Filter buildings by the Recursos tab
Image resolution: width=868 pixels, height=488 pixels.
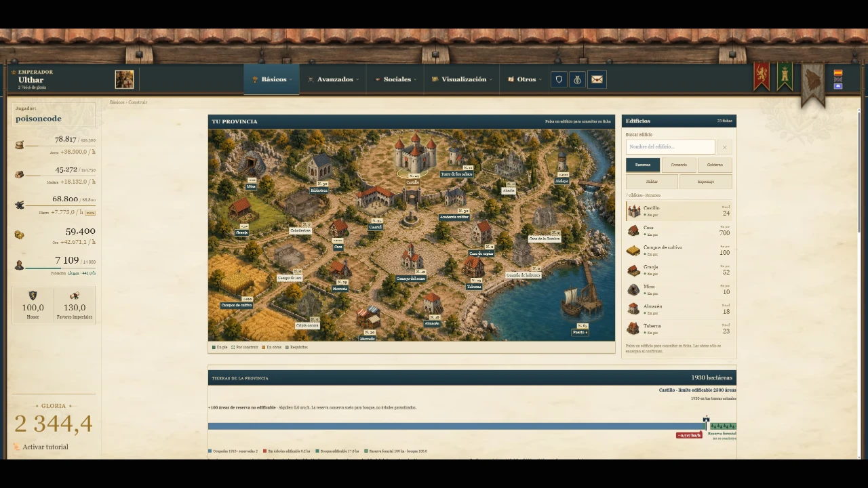643,165
